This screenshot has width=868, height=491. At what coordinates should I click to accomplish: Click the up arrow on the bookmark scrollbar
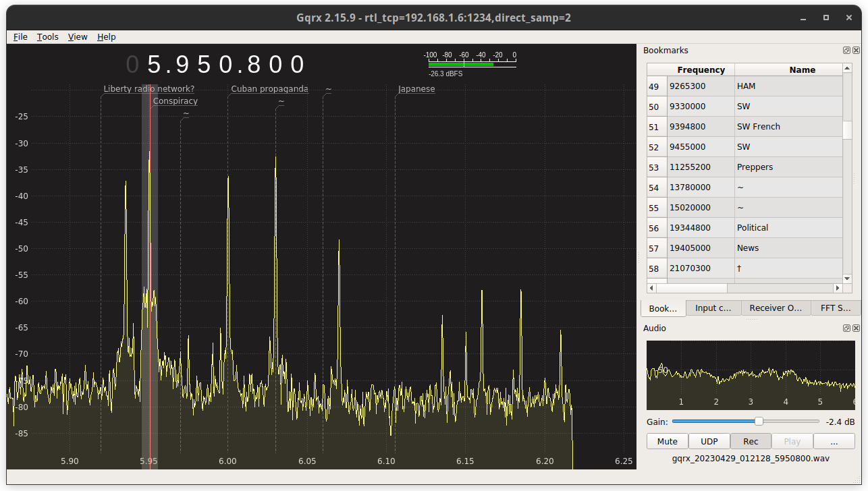click(x=847, y=69)
